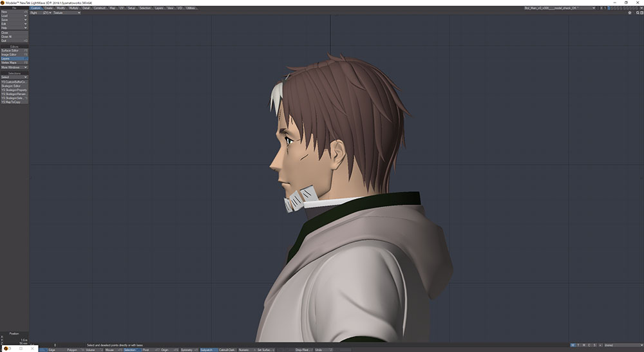Open the Load menu in File section
644x352 pixels.
coord(14,16)
